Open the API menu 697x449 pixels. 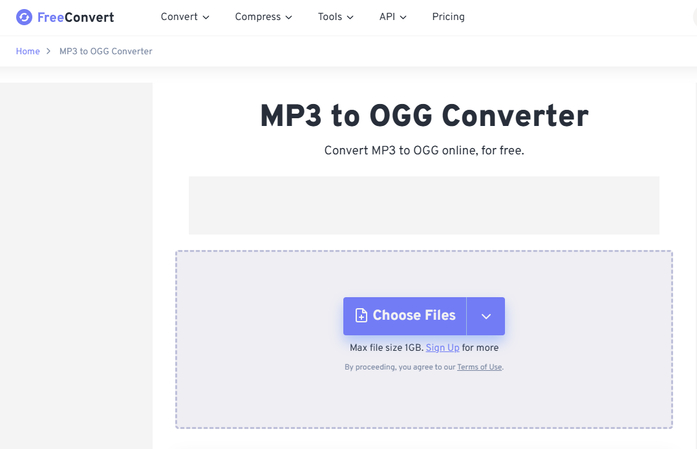[393, 17]
